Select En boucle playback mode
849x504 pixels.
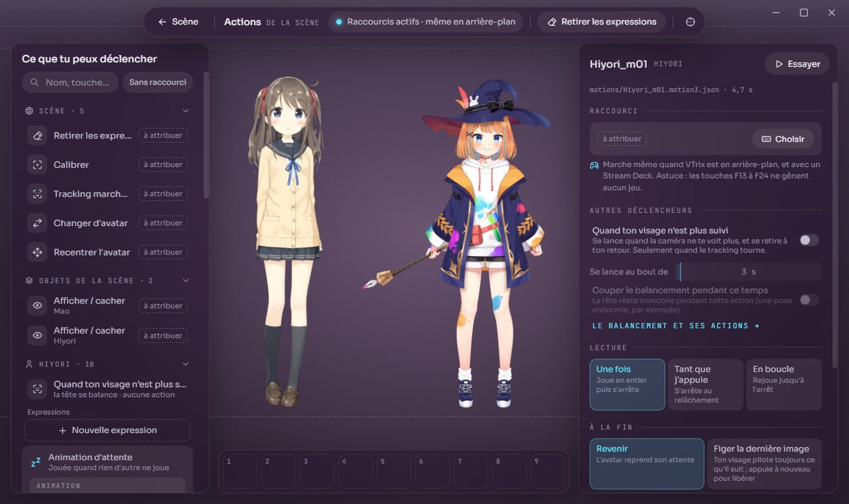click(x=783, y=385)
